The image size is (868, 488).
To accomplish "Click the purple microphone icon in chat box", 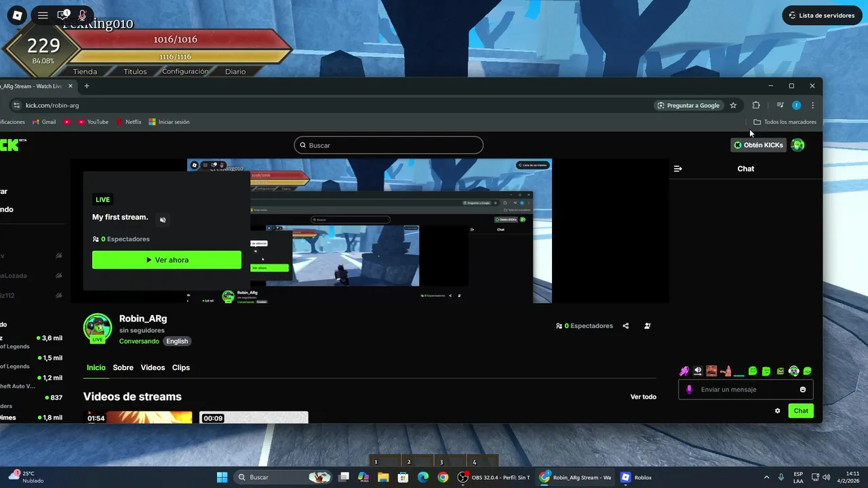I will 690,390.
